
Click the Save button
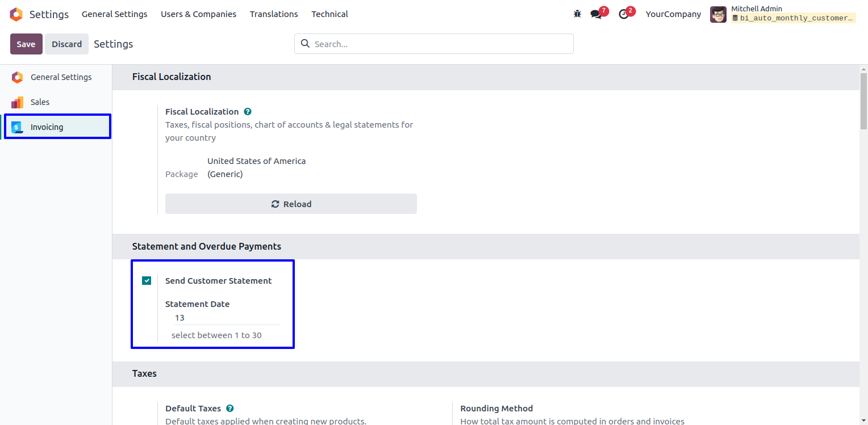coord(26,44)
